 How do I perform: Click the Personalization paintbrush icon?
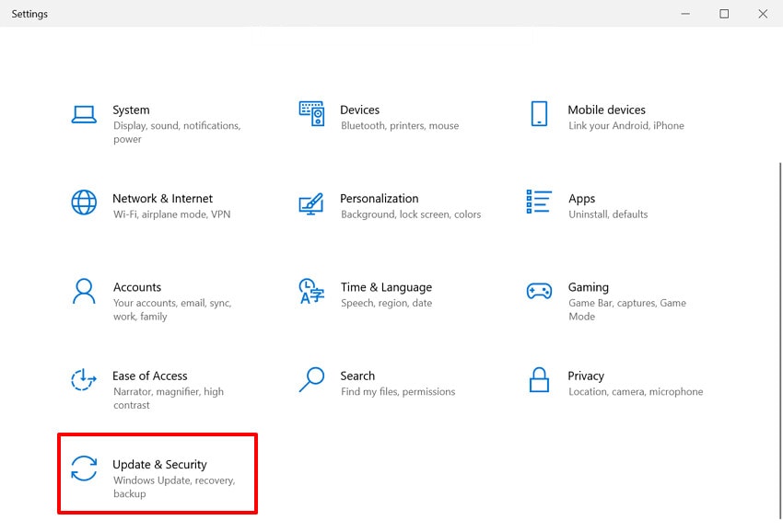tap(311, 202)
